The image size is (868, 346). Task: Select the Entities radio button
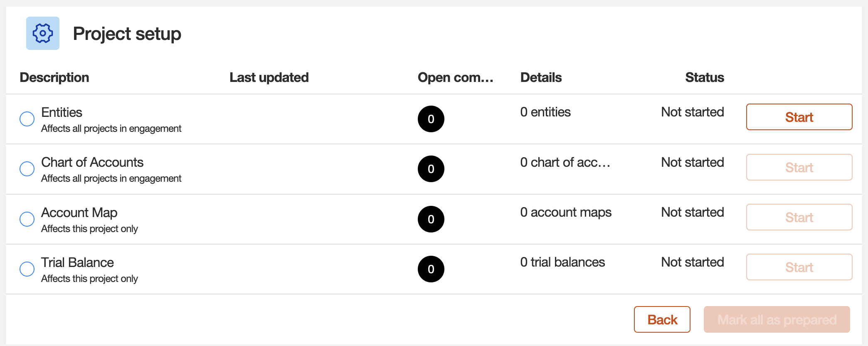[x=27, y=119]
